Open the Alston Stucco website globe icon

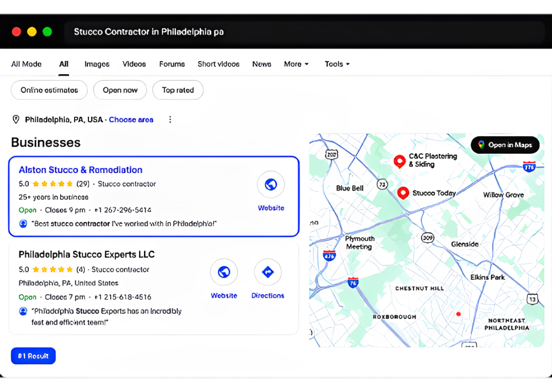pos(271,184)
